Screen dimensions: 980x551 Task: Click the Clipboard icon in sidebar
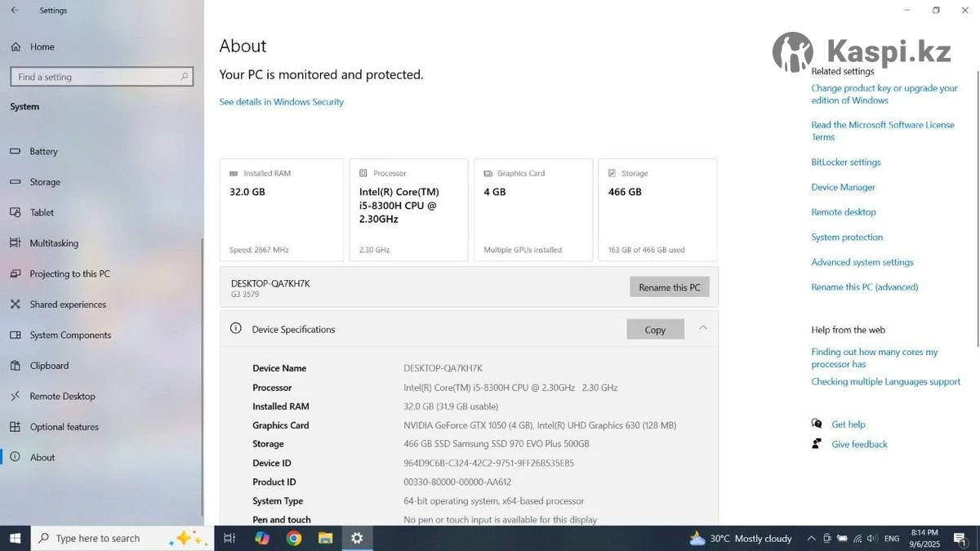[x=15, y=366]
